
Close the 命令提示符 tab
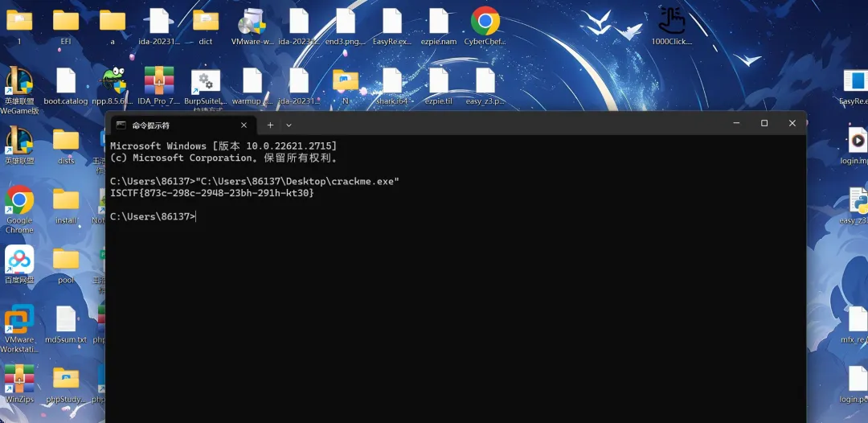click(244, 125)
